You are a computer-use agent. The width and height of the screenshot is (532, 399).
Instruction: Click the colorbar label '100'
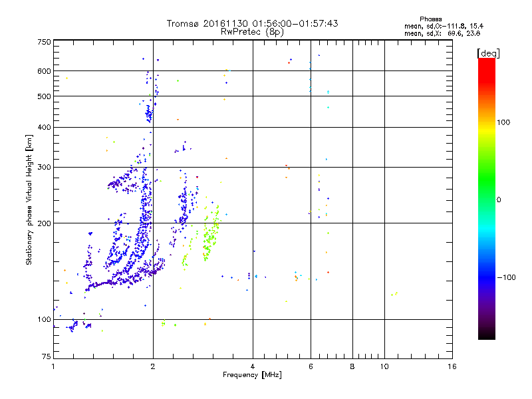[x=503, y=122]
